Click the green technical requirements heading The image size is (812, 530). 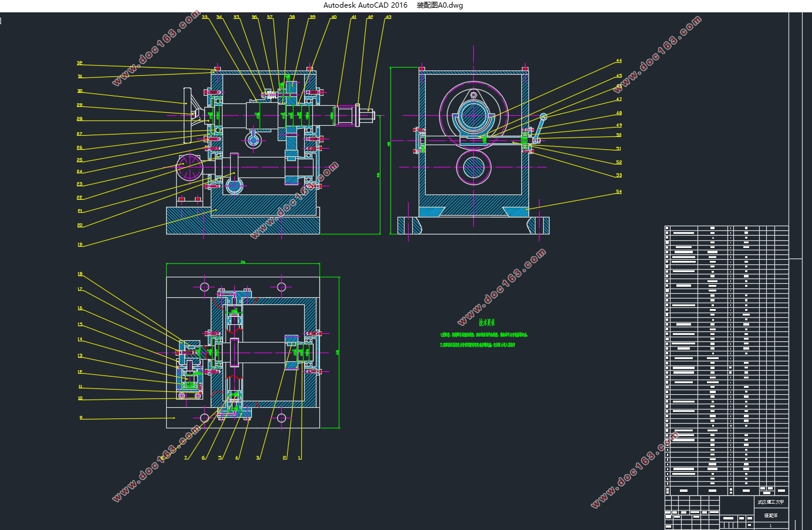pos(487,323)
